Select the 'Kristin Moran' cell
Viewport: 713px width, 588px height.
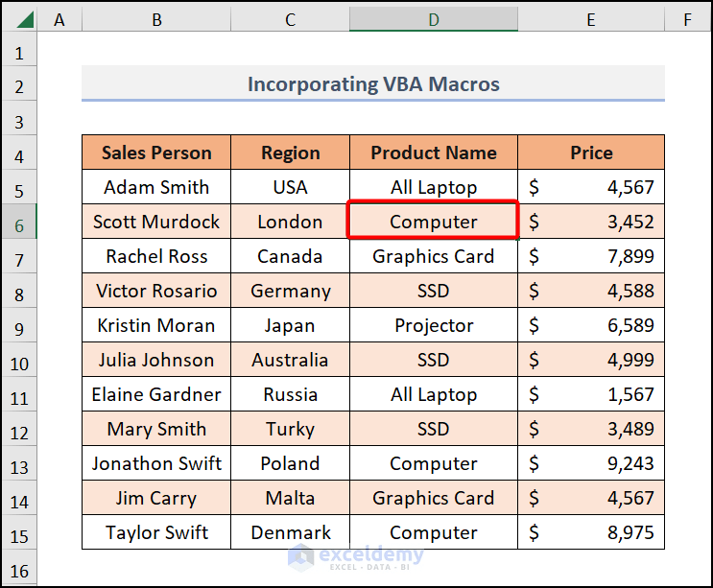pos(156,325)
